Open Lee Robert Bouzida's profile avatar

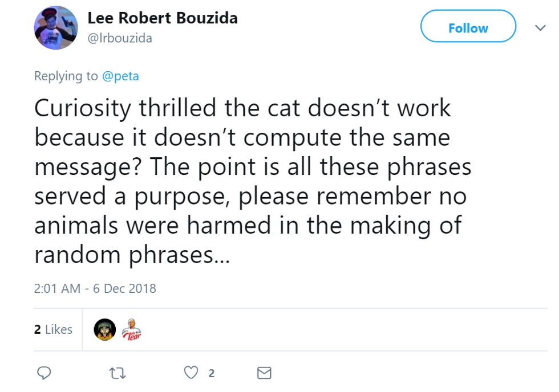coord(56,28)
